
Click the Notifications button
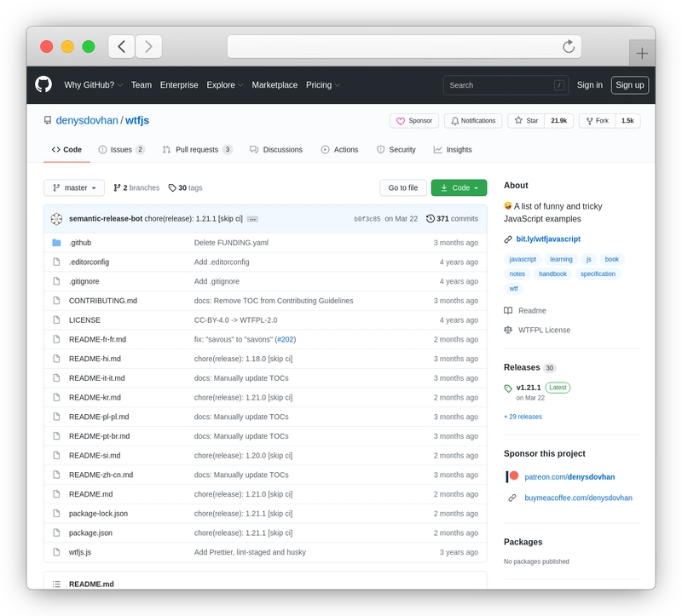(473, 121)
